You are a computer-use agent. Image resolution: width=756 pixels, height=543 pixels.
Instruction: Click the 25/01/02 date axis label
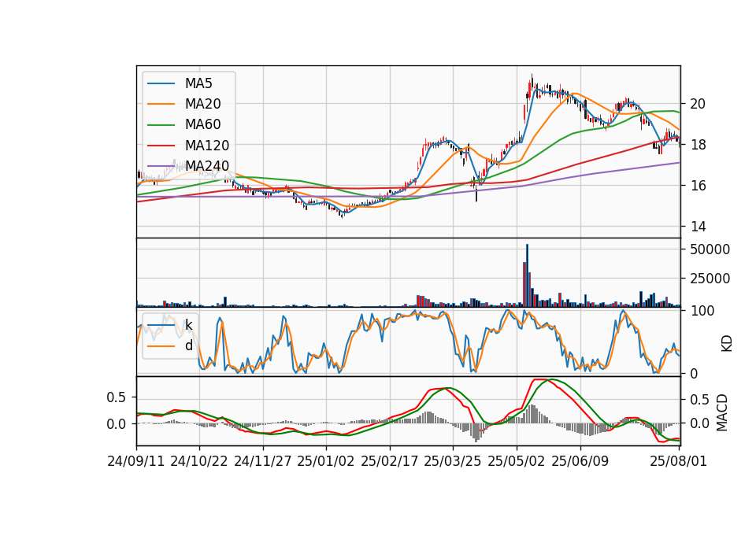pyautogui.click(x=326, y=461)
